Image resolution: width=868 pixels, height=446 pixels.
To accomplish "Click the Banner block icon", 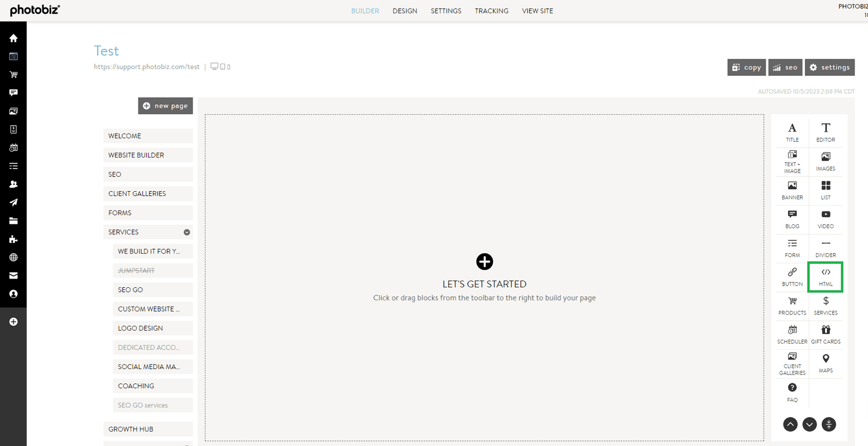I will pyautogui.click(x=792, y=189).
